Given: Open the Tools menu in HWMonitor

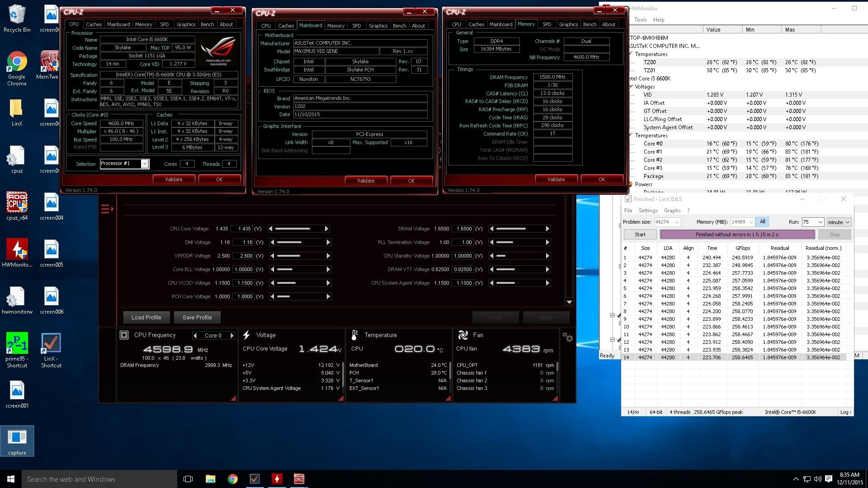Looking at the screenshot, I should [x=640, y=20].
